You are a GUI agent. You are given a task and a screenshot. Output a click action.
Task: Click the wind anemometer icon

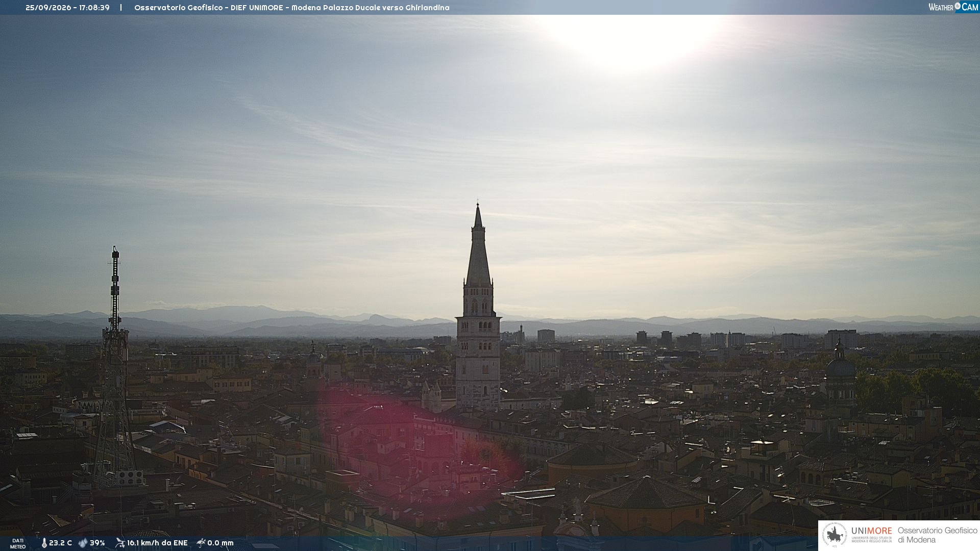coord(120,543)
